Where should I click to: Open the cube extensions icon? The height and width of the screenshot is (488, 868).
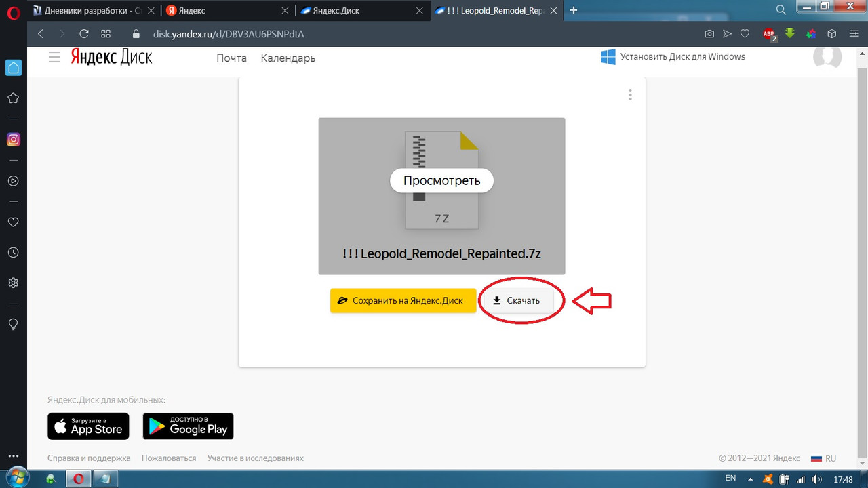tap(831, 33)
